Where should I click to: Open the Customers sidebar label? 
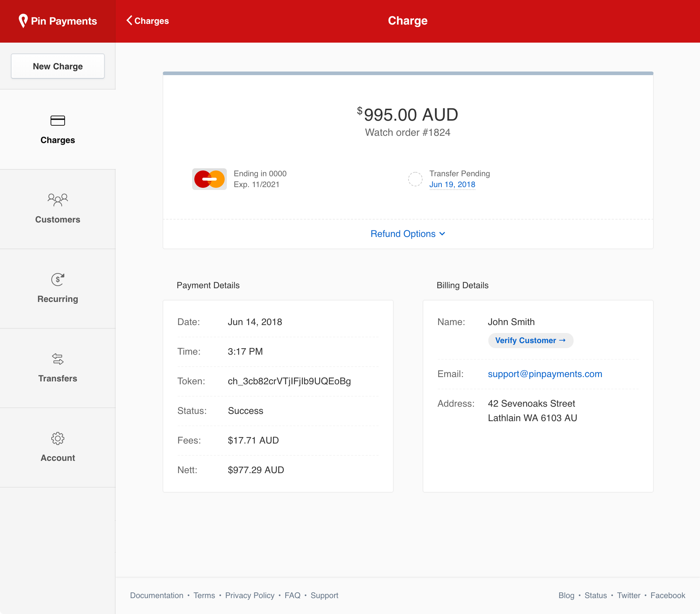[58, 220]
